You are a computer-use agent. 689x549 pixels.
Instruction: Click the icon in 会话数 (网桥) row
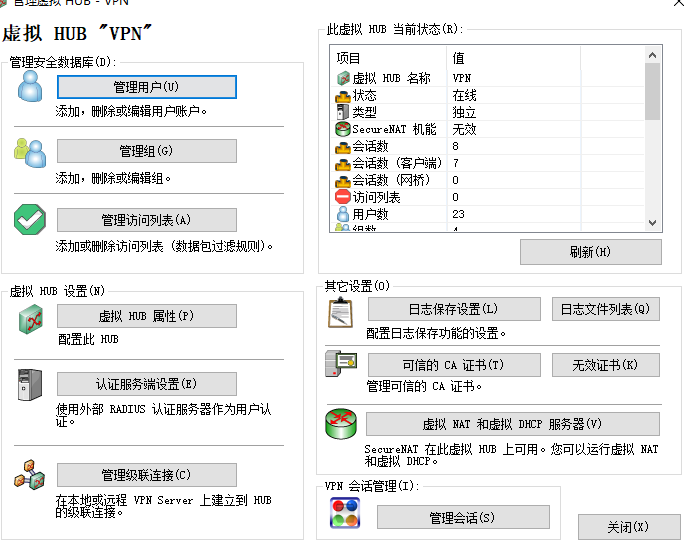343,181
